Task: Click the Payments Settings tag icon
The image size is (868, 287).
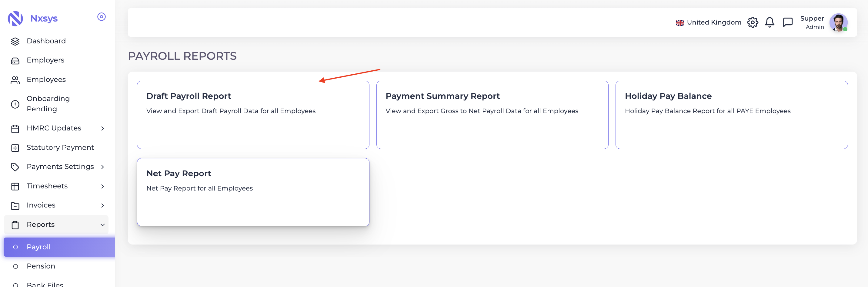Action: click(15, 167)
